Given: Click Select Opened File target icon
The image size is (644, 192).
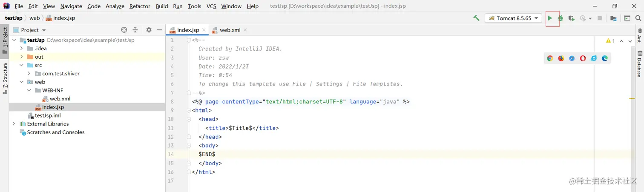Looking at the screenshot, I should [x=124, y=30].
